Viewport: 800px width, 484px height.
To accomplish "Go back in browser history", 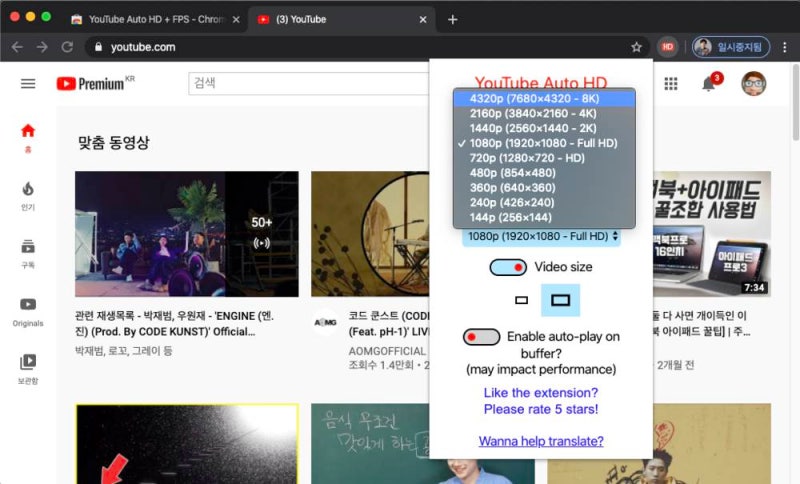I will [x=17, y=47].
